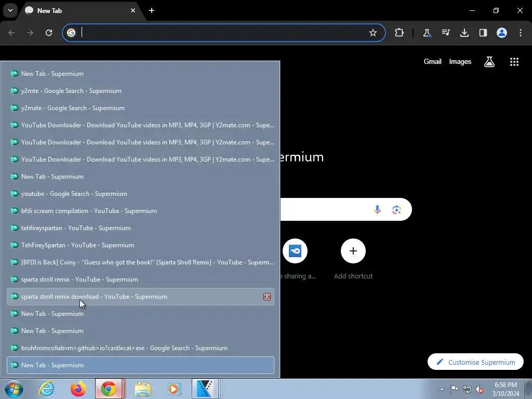Open the Images link
532x399 pixels.
[460, 61]
